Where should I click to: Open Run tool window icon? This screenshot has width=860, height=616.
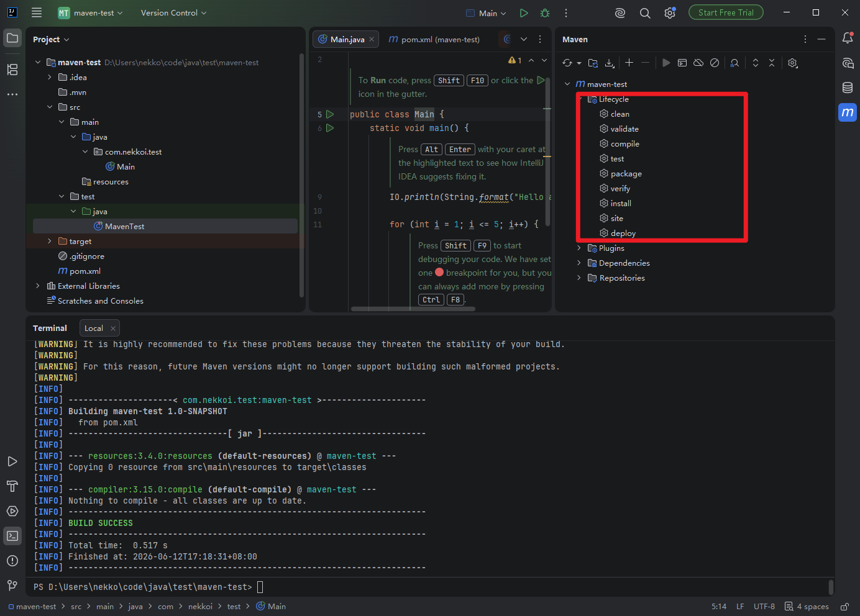(12, 461)
